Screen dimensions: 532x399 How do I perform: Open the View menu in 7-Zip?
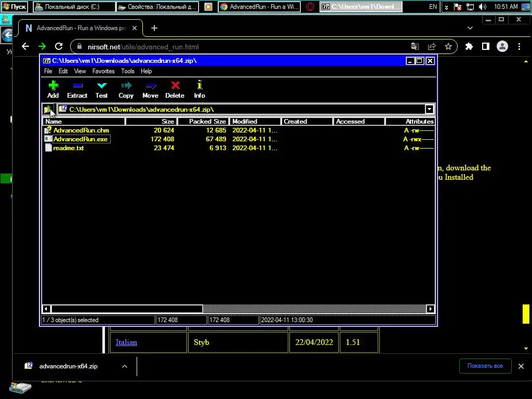coord(80,71)
